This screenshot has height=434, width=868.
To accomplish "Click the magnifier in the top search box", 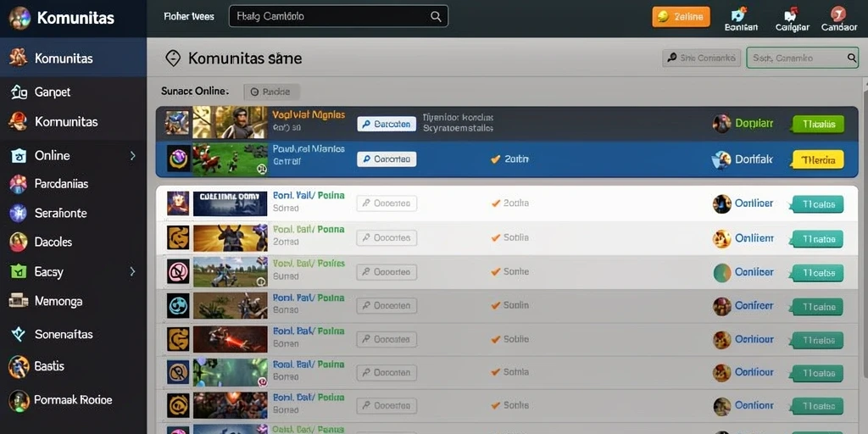I will pos(437,17).
